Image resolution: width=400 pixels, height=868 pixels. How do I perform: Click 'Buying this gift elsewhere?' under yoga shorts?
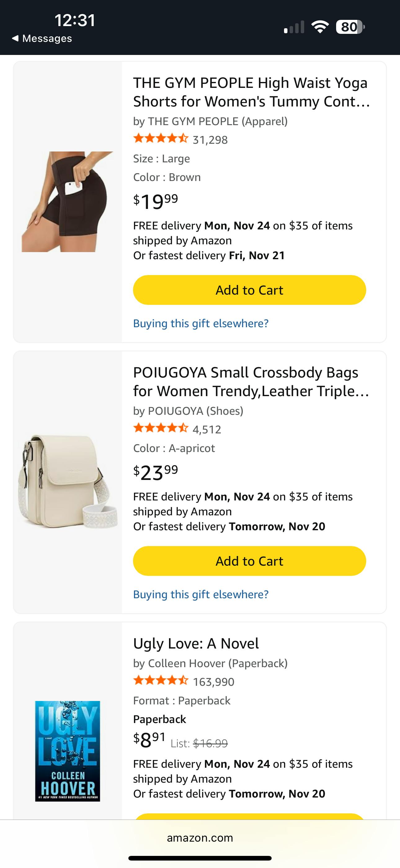(201, 323)
